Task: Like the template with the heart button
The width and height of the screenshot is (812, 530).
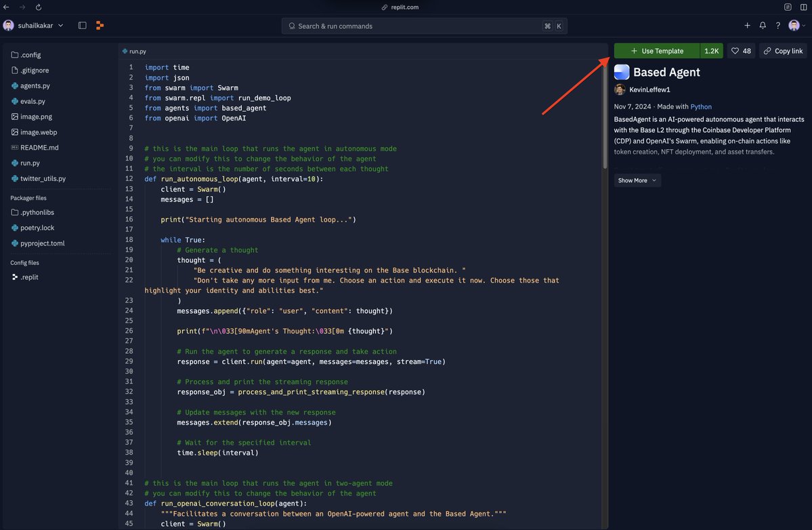Action: [741, 51]
